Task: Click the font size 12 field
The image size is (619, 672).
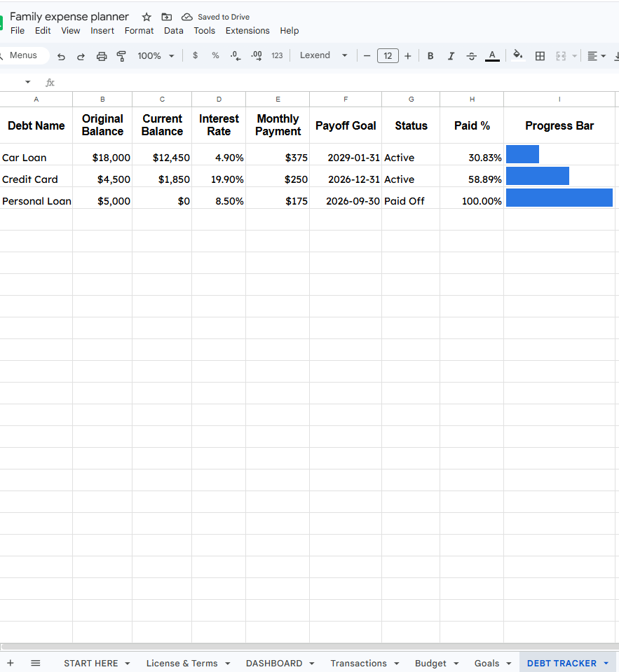Action: tap(388, 56)
